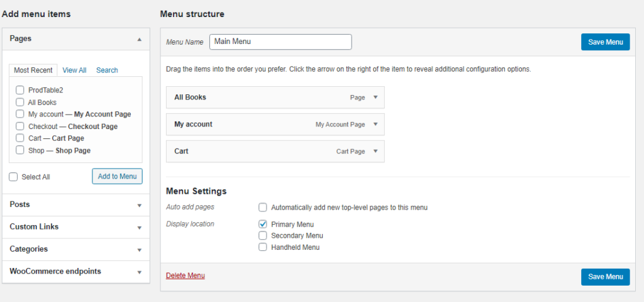Click the Delete Menu link
Viewport: 644px width, 302px height.
[x=186, y=276]
